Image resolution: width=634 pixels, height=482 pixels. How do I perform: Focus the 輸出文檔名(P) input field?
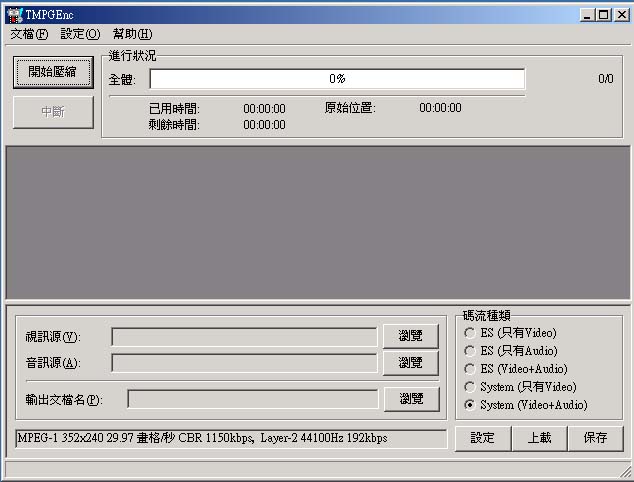pos(253,399)
